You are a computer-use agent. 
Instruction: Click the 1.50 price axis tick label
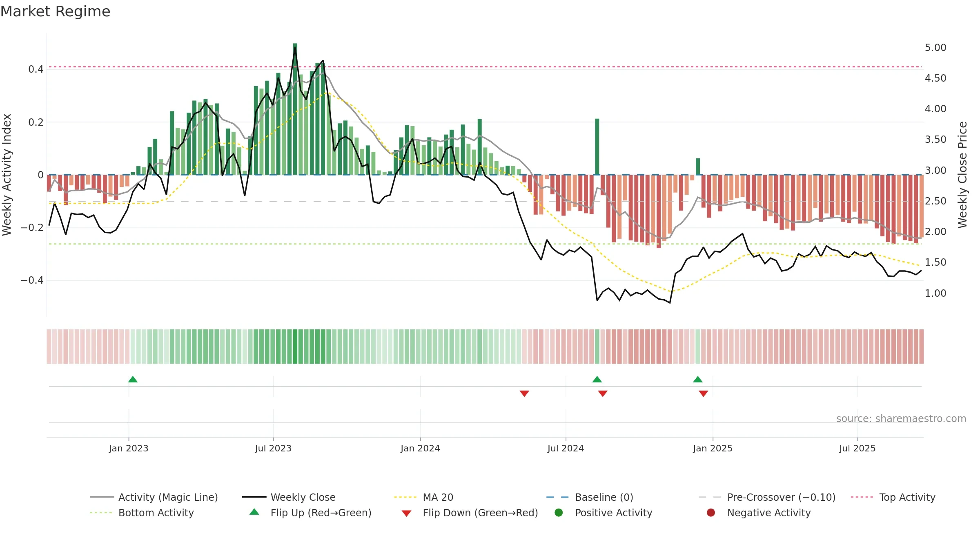[935, 262]
